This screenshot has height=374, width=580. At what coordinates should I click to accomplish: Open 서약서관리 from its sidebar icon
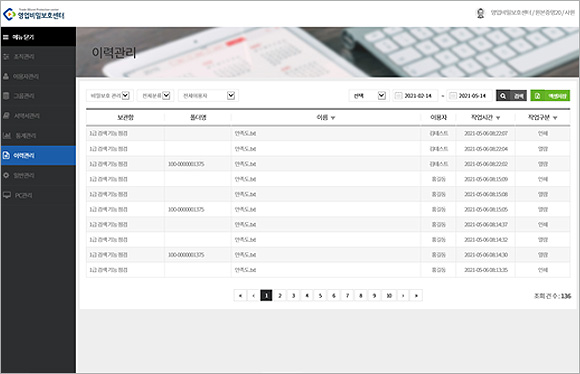[6, 116]
